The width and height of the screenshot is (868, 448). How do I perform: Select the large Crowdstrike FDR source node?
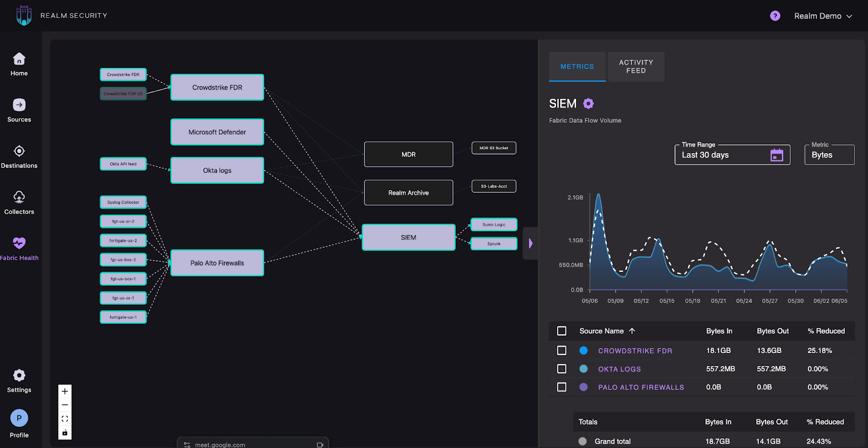coord(218,87)
